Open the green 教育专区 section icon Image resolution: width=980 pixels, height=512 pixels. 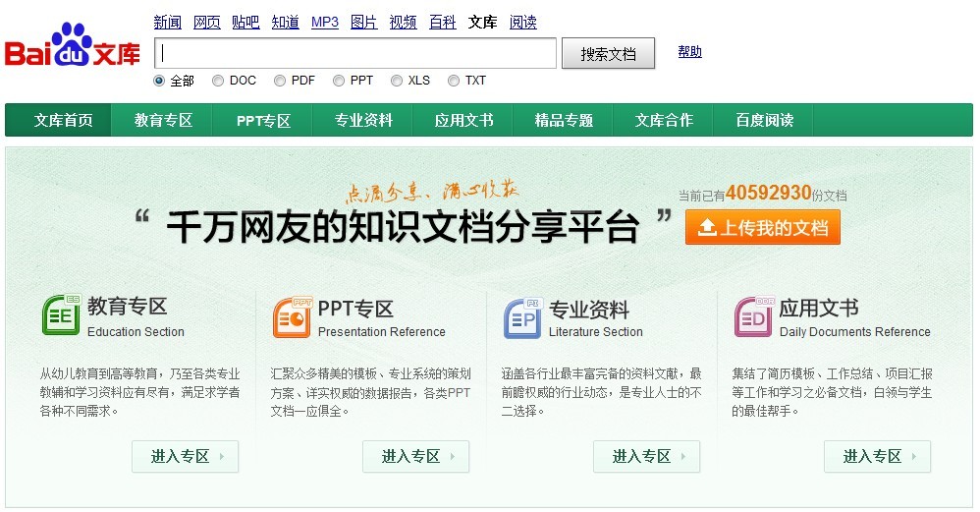point(61,315)
